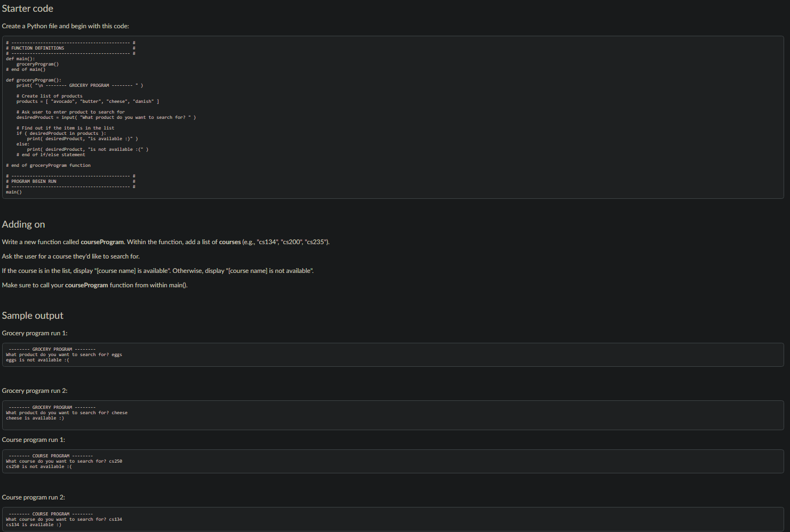Click 'Create a Python file and begin with this code:'
790x532 pixels.
point(66,26)
